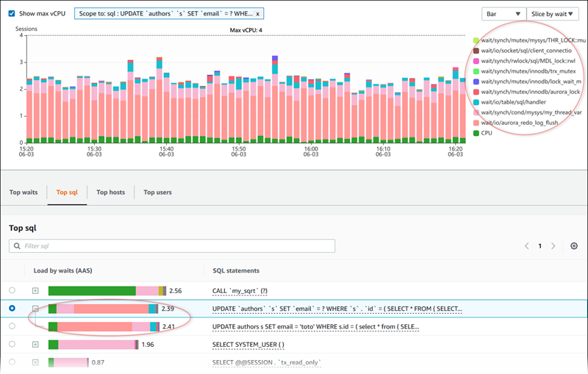Switch to the Top waits tab
The image size is (588, 374).
pyautogui.click(x=24, y=193)
